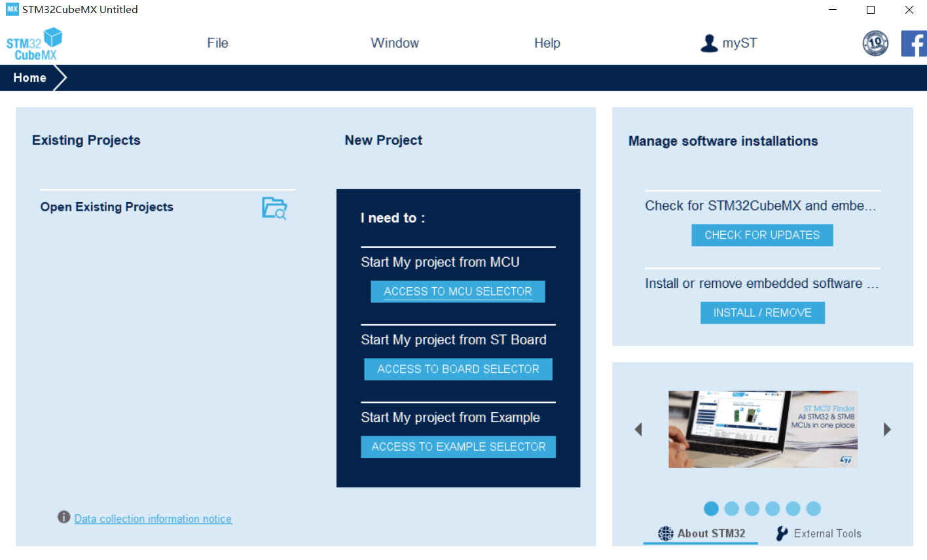Select the first carousel dot

tap(712, 509)
